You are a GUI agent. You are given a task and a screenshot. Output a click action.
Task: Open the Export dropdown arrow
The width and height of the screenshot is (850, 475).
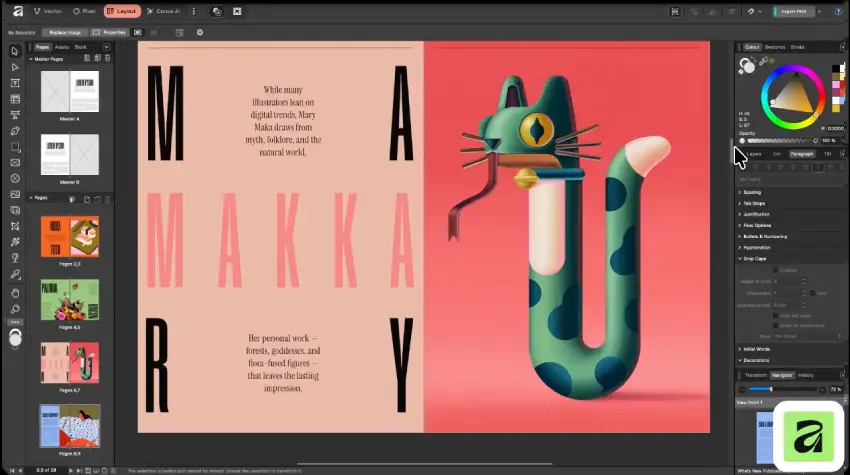coord(819,11)
